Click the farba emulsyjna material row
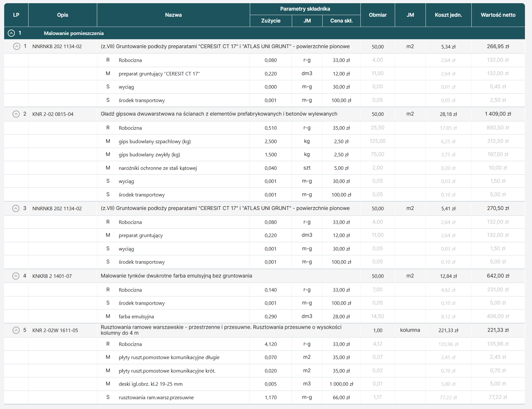The image size is (532, 409). click(x=136, y=317)
